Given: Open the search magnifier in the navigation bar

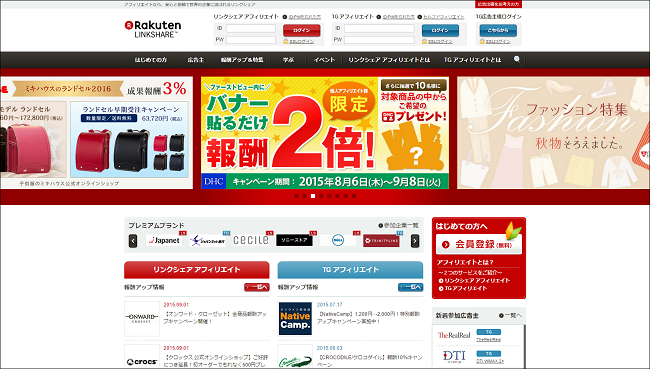Looking at the screenshot, I should point(517,60).
